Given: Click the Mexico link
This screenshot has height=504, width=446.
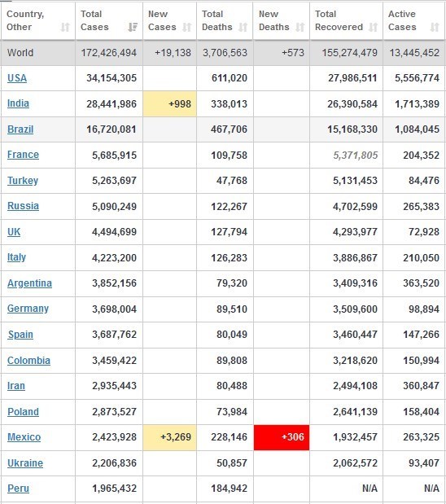Looking at the screenshot, I should click(x=24, y=437).
